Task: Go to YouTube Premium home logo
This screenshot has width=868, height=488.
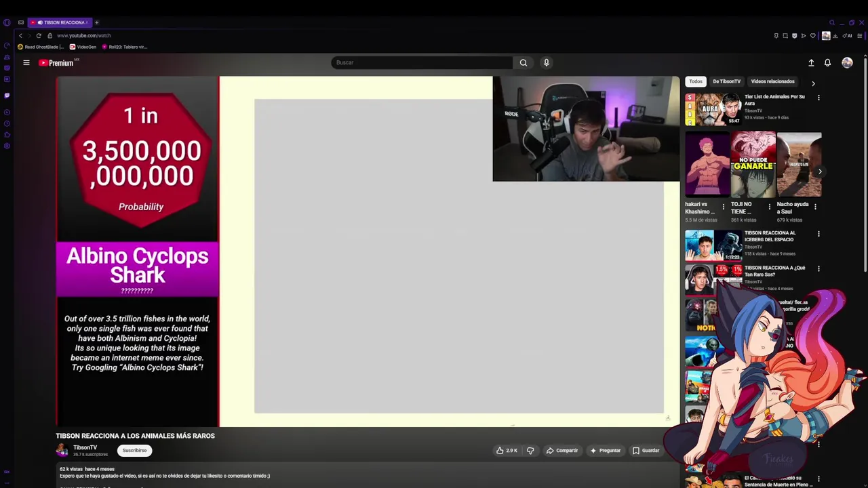Action: [57, 62]
